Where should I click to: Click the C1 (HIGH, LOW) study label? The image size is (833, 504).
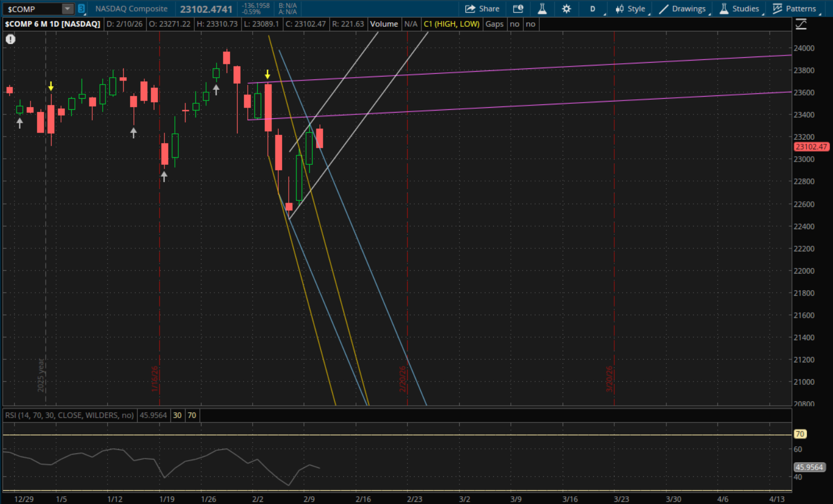[x=451, y=24]
